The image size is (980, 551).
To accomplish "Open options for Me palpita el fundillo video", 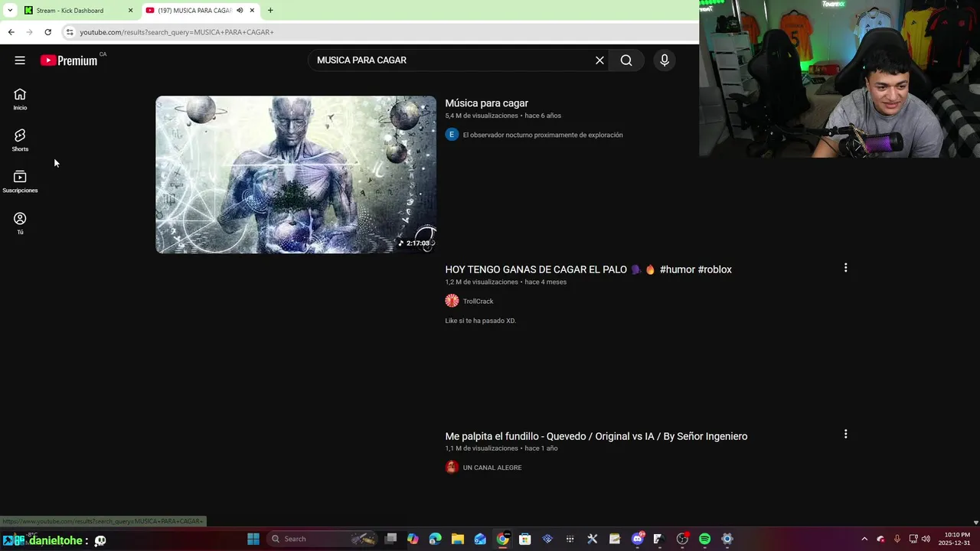I will pyautogui.click(x=845, y=434).
